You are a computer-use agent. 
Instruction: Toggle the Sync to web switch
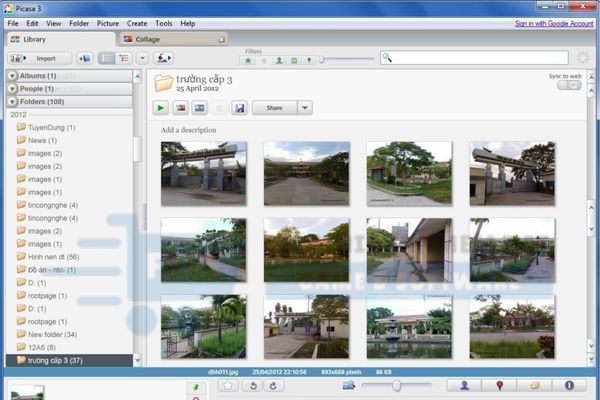coord(569,85)
